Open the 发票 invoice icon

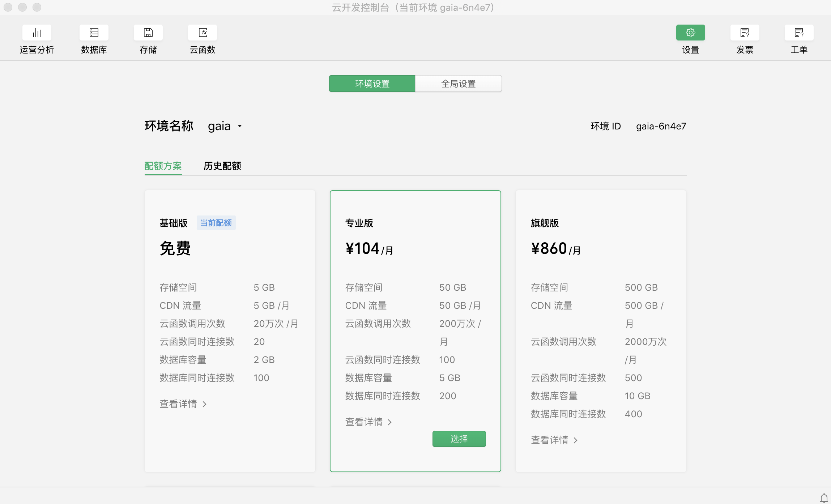click(745, 33)
